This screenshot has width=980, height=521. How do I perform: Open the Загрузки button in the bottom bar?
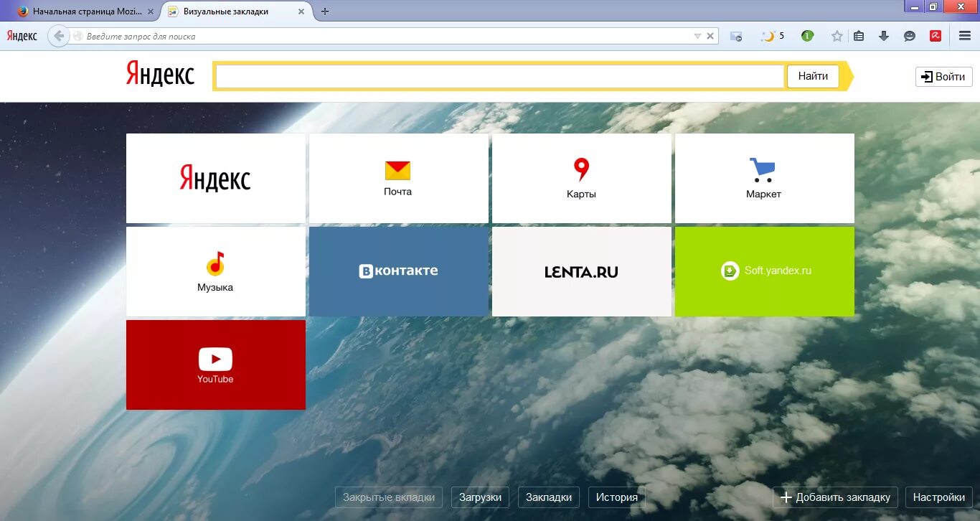480,497
